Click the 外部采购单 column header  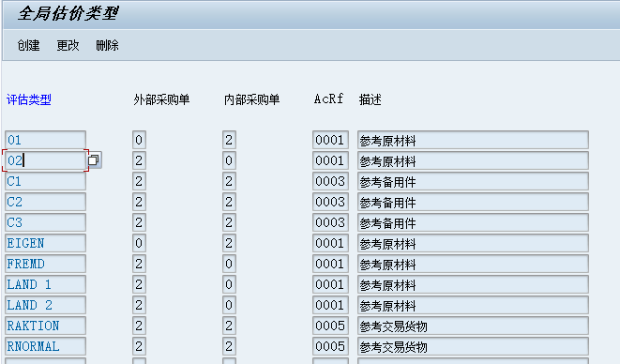161,99
